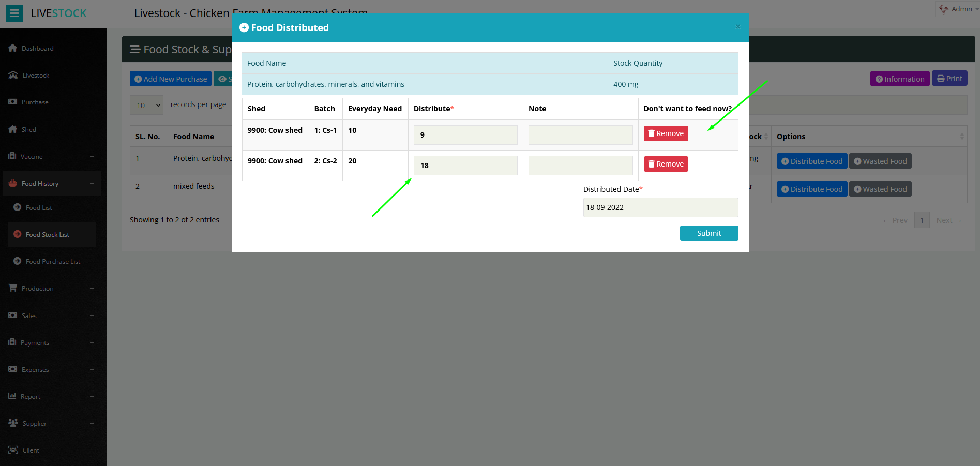Viewport: 980px width, 466px height.
Task: Remove the Cs-1 batch row
Action: click(x=666, y=133)
